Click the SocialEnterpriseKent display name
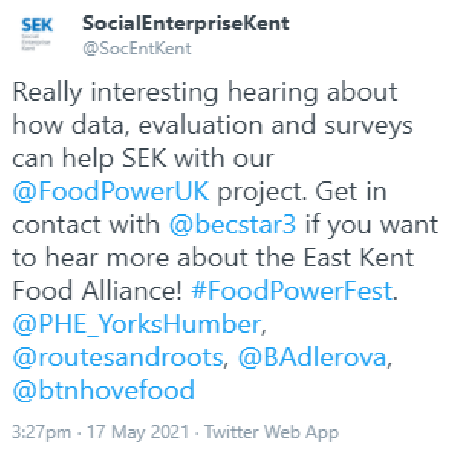 (x=186, y=23)
